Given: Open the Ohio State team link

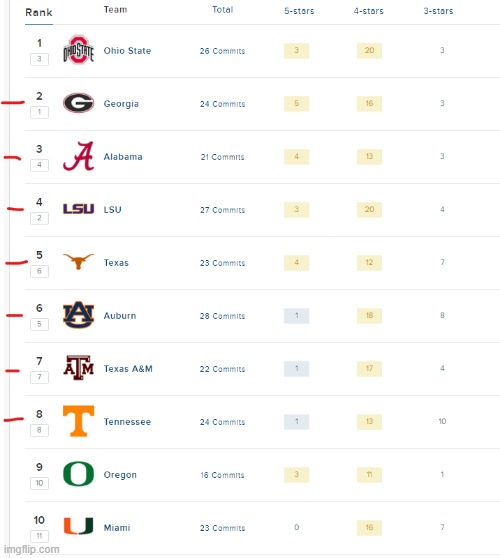Looking at the screenshot, I should click(127, 51).
